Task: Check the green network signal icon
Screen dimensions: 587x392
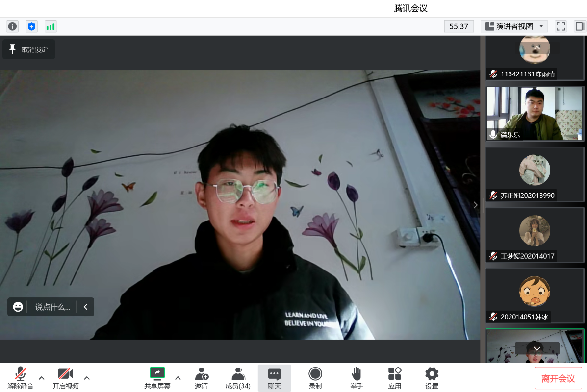Action: coord(51,26)
